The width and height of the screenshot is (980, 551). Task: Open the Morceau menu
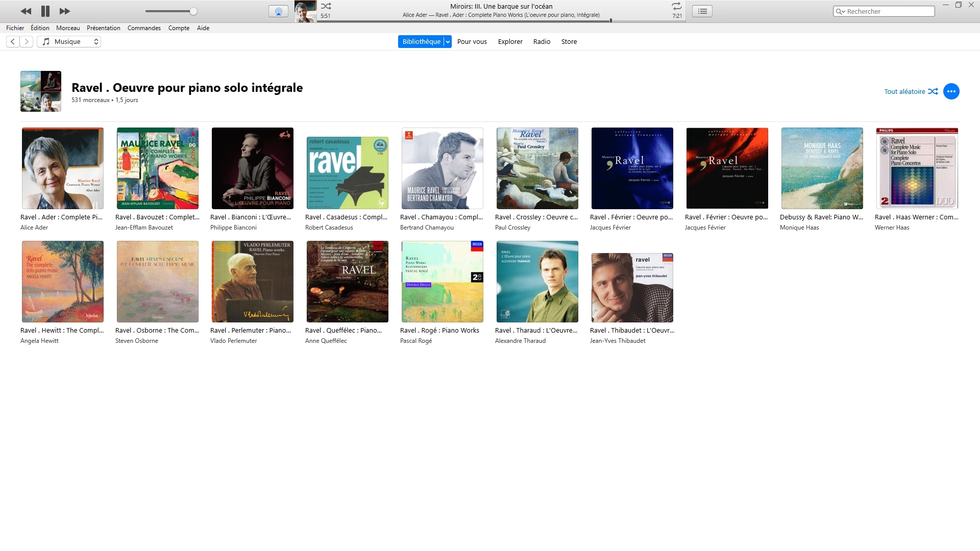[68, 28]
